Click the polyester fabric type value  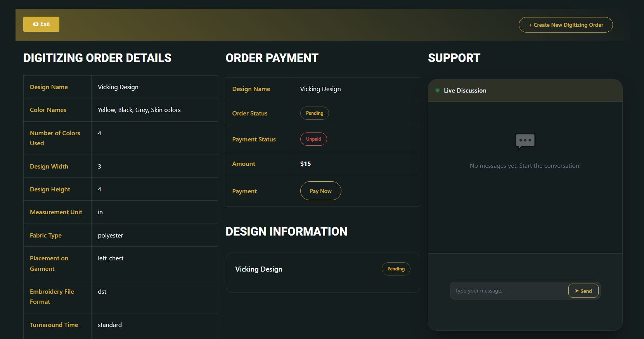click(110, 236)
